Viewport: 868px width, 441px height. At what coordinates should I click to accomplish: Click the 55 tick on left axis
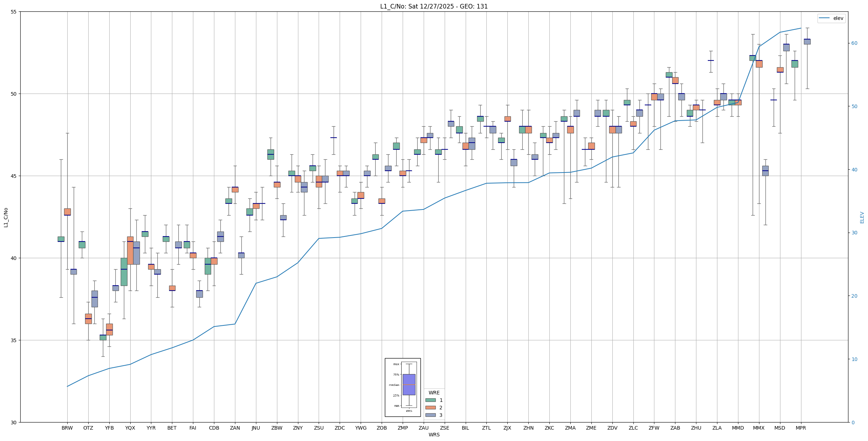14,12
